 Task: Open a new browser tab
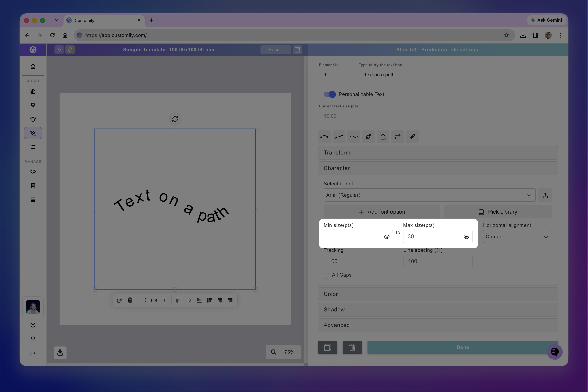151,20
